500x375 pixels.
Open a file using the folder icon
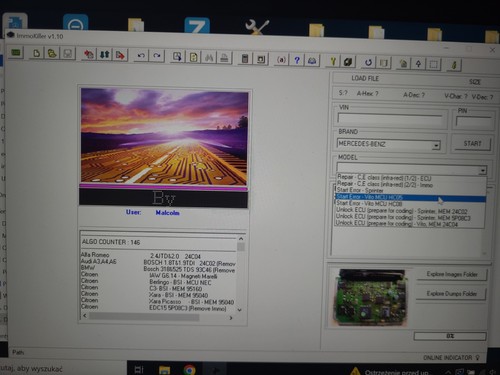(x=52, y=53)
